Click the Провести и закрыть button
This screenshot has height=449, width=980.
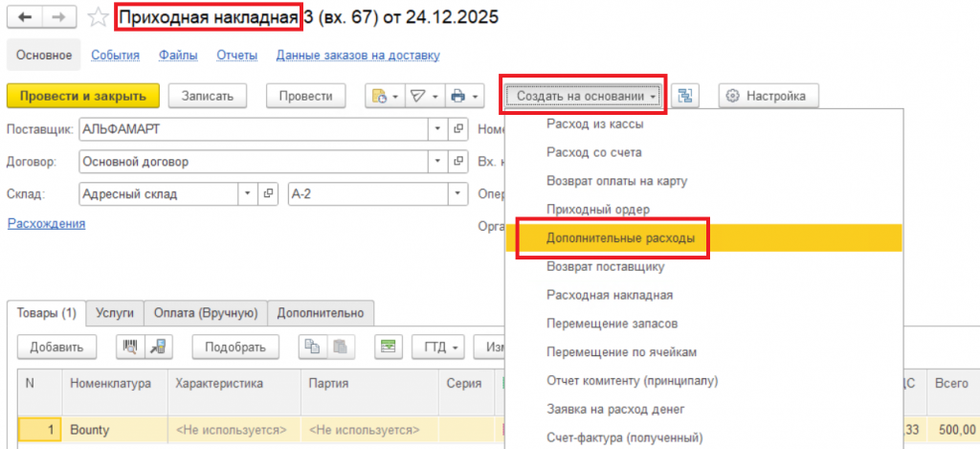pos(83,97)
